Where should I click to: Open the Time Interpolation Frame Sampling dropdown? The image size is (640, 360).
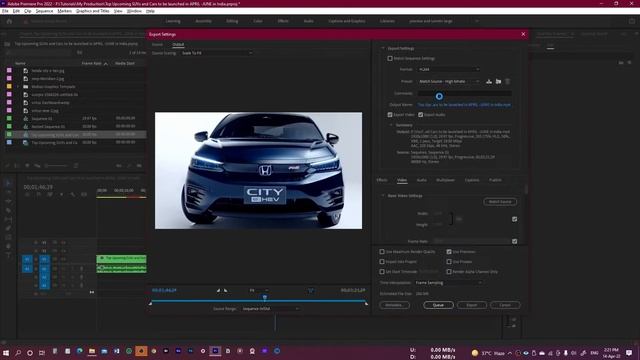tap(449, 283)
